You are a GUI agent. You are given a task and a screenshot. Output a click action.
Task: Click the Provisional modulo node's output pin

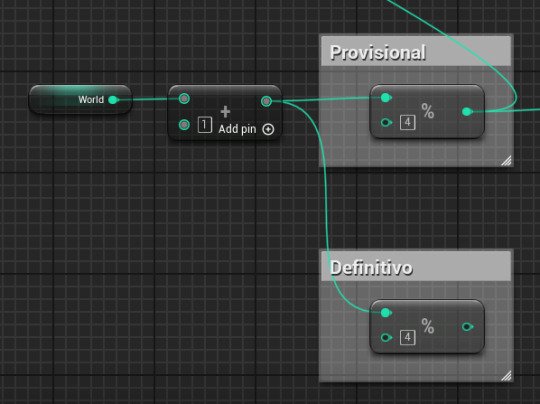coord(467,112)
